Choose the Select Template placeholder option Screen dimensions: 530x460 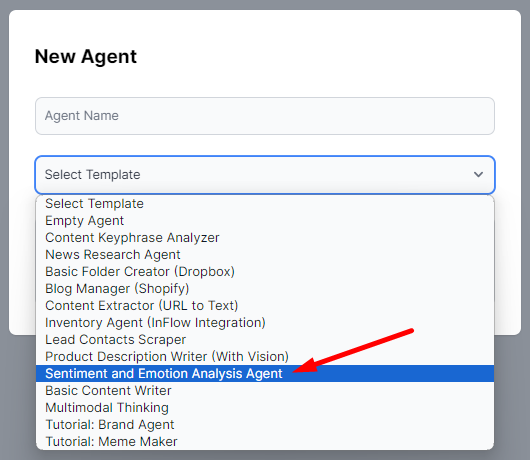265,204
